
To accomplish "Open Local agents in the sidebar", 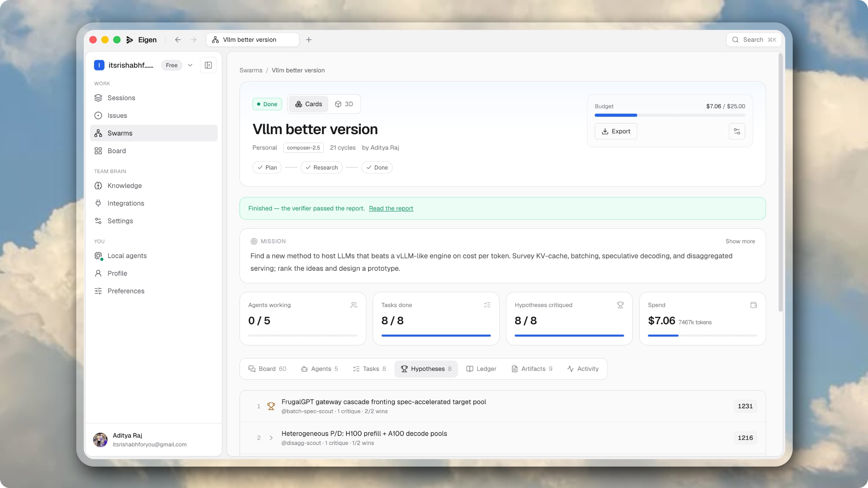I will point(154,256).
